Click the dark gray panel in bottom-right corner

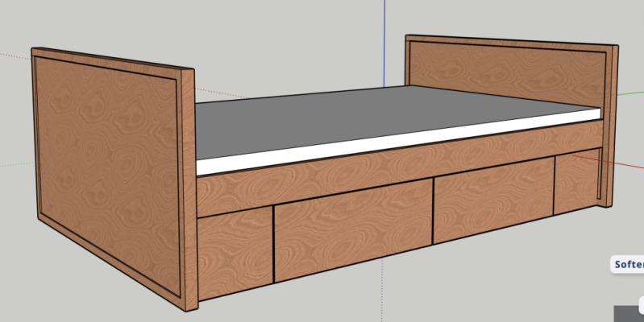(629, 314)
